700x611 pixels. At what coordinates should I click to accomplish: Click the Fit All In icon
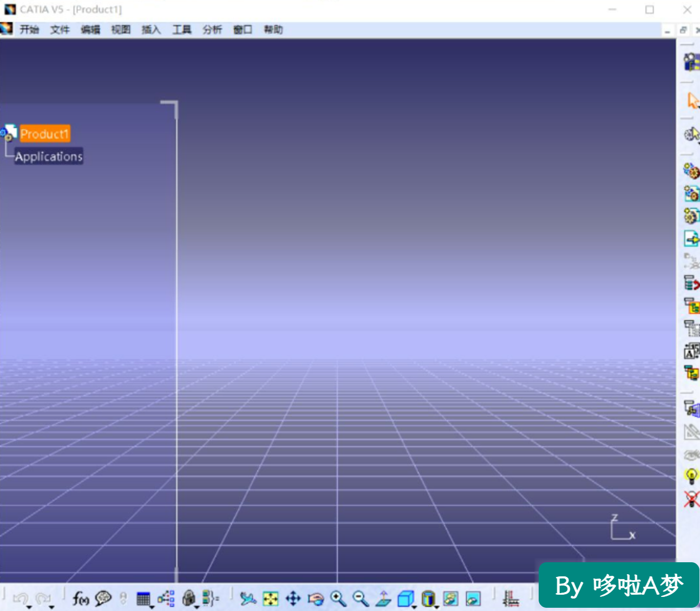[x=271, y=599]
